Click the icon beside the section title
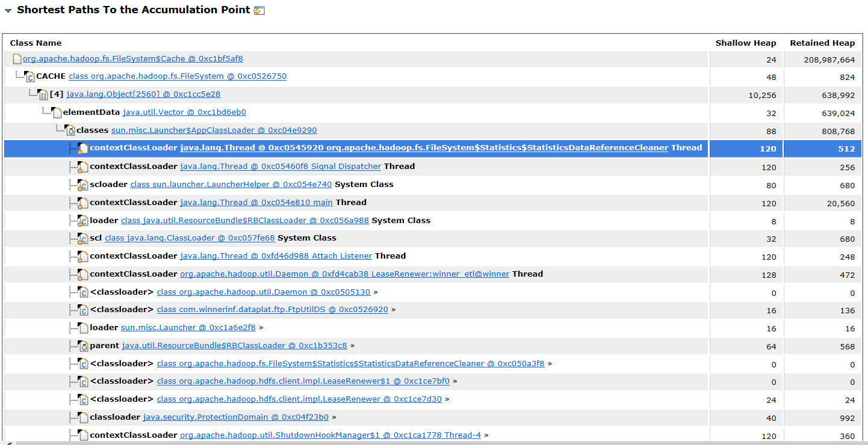Screen dimensions: 868x445 pos(259,11)
